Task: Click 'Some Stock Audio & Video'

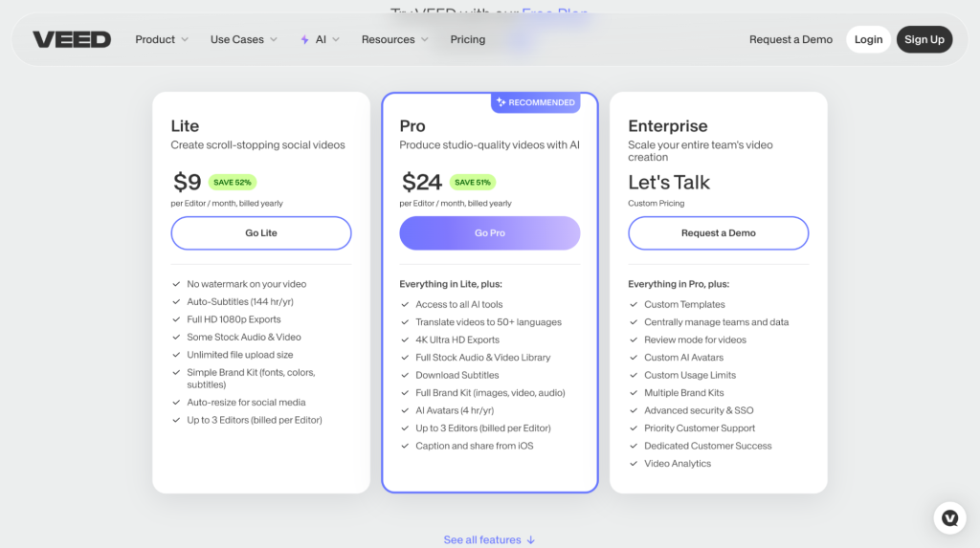Action: (244, 337)
